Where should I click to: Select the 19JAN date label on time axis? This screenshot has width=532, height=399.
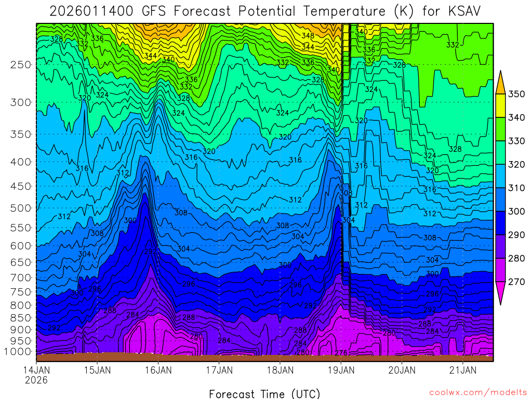click(341, 370)
